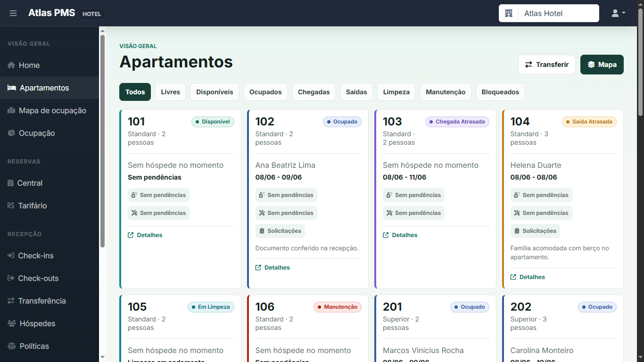The image size is (644, 362).
Task: Open Detalhes link for room 102
Action: click(x=272, y=267)
